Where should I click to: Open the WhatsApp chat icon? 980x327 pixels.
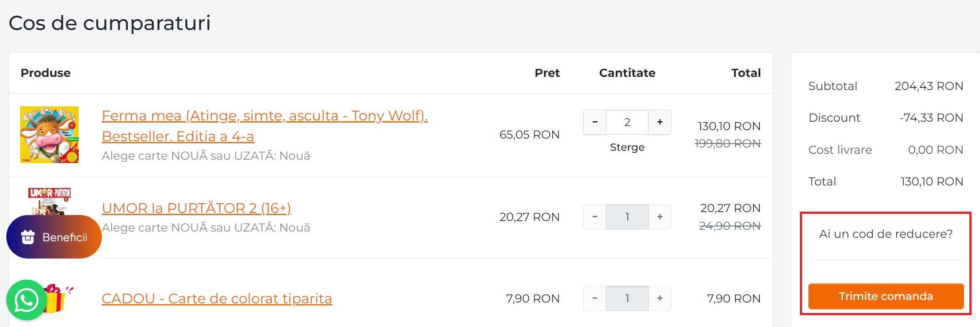click(x=27, y=300)
